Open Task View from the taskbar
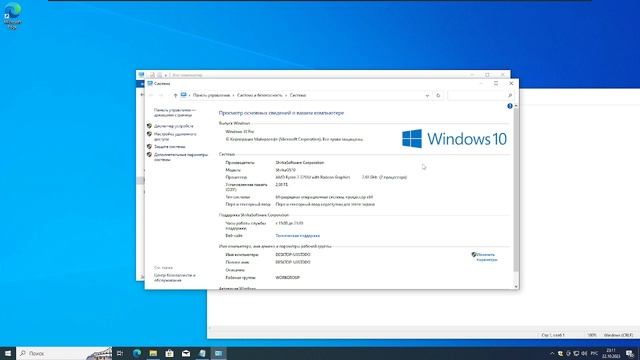Screen dimensions: 640x360 [x=120, y=353]
